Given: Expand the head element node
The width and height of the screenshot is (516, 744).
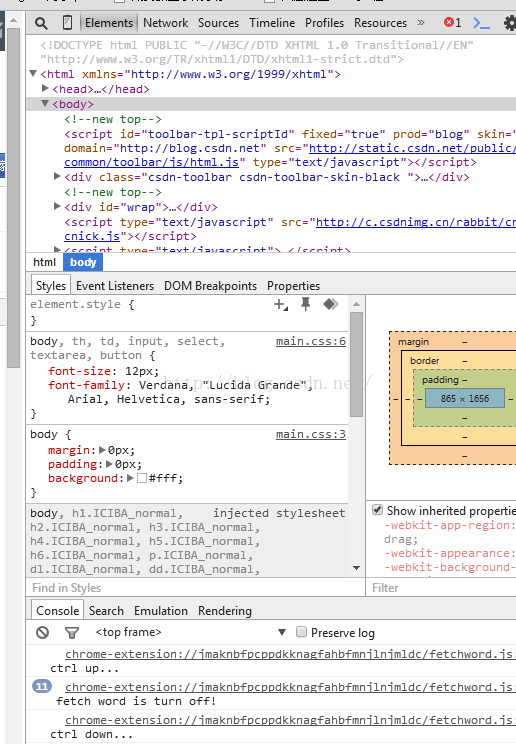Looking at the screenshot, I should click(46, 88).
